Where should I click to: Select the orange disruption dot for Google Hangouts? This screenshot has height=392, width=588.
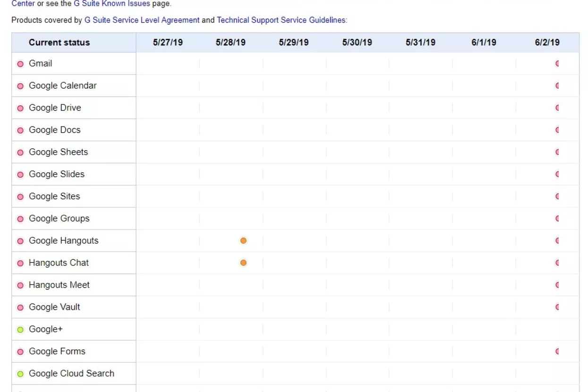(x=243, y=240)
